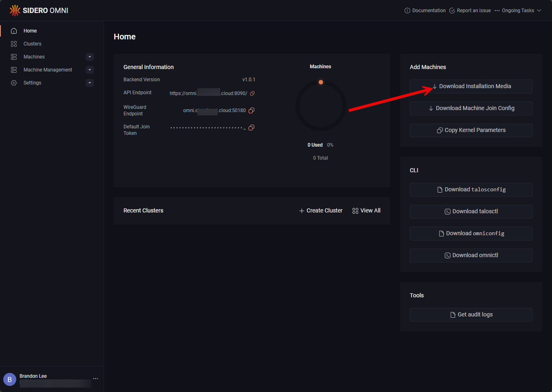Open Machine Management in the sidebar
This screenshot has width=552, height=392.
tap(52, 70)
